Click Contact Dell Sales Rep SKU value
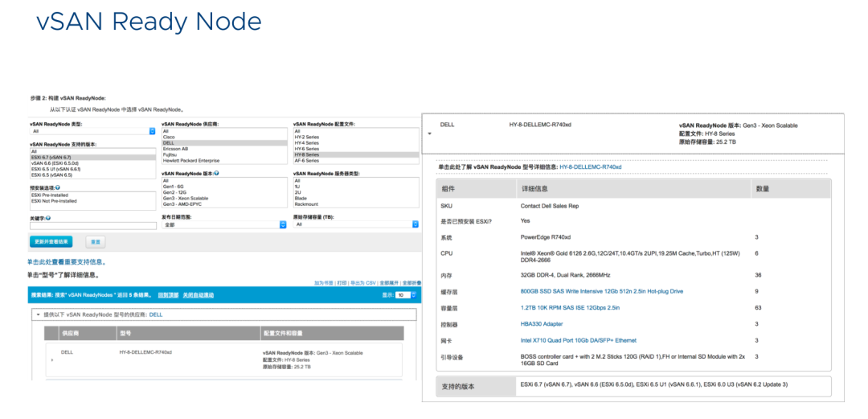 click(x=550, y=206)
